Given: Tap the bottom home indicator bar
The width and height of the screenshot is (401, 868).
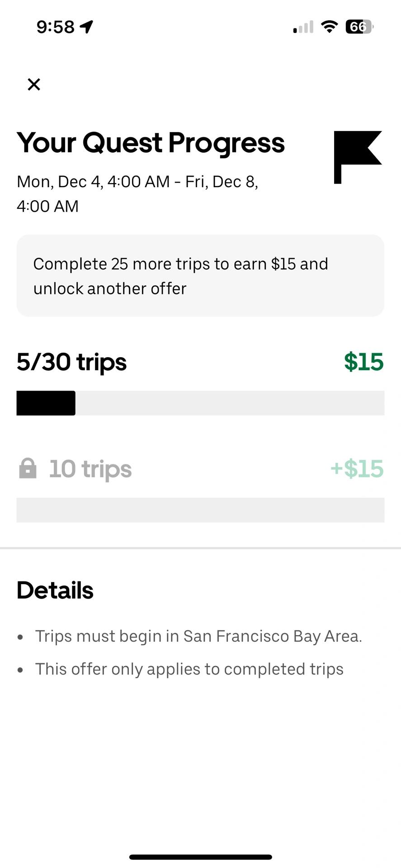Looking at the screenshot, I should click(200, 857).
